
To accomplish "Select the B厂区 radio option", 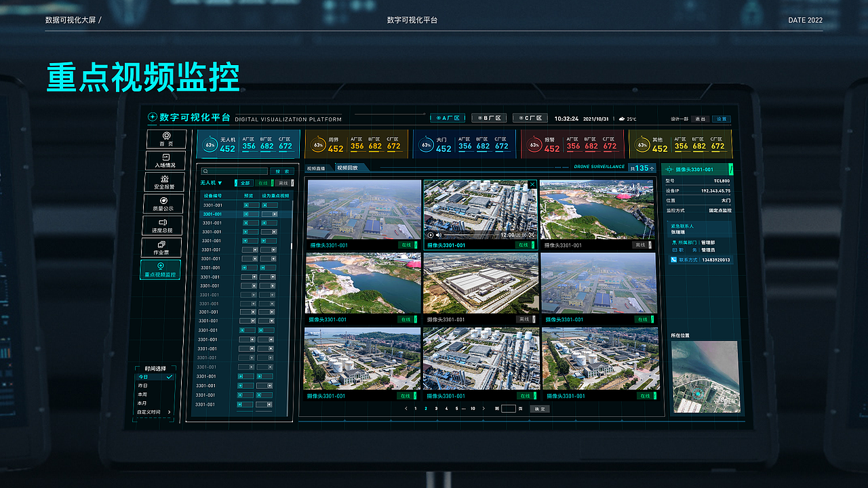I will (489, 118).
